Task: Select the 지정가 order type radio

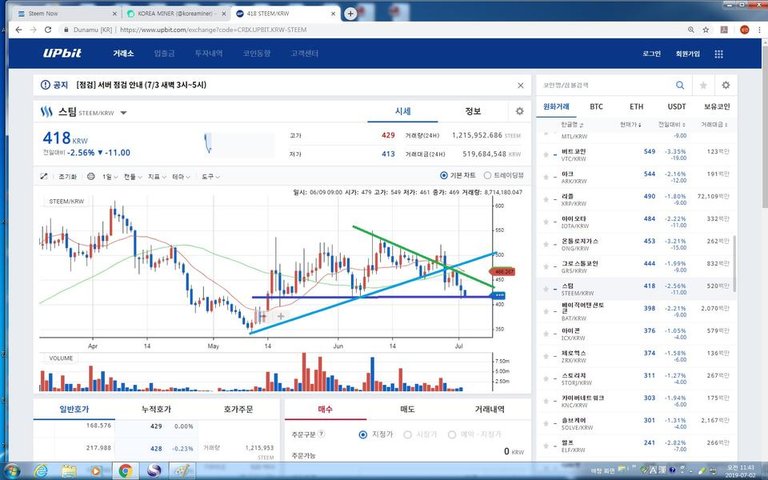Action: click(x=363, y=434)
